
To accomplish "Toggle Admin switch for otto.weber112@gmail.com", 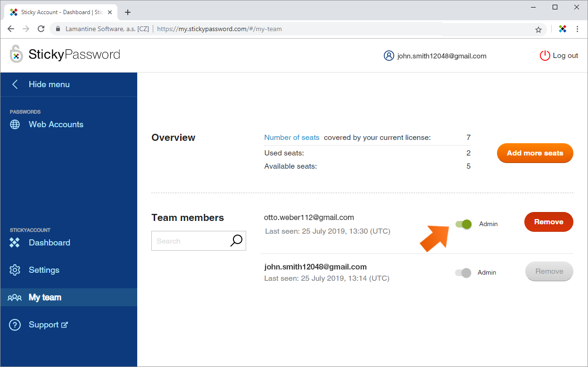I will click(464, 224).
